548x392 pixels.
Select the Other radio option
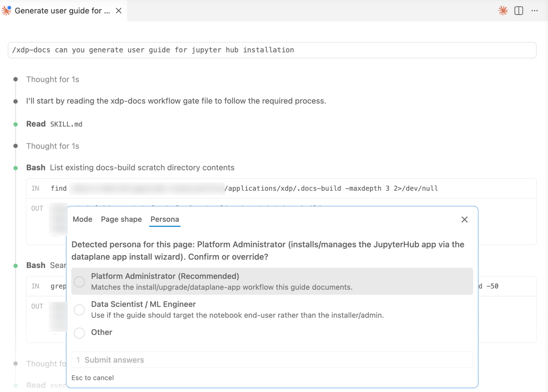tap(79, 333)
